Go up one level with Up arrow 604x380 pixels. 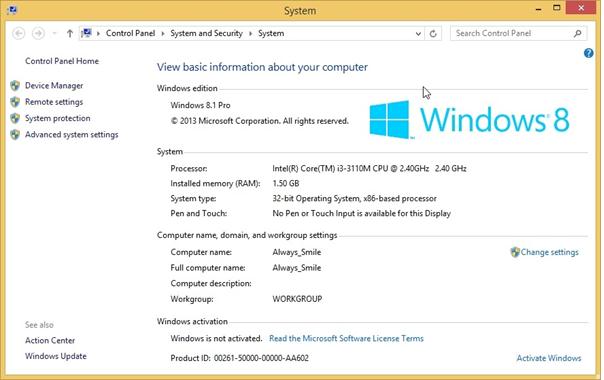pos(70,34)
